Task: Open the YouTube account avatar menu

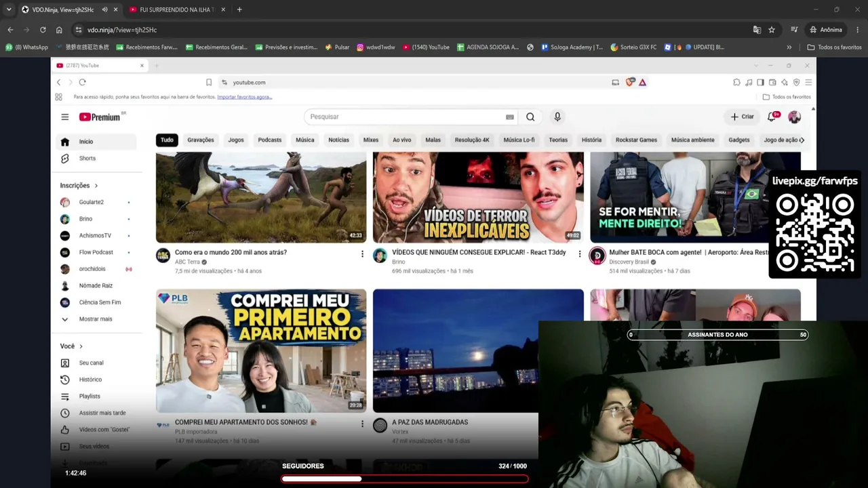Action: [794, 117]
